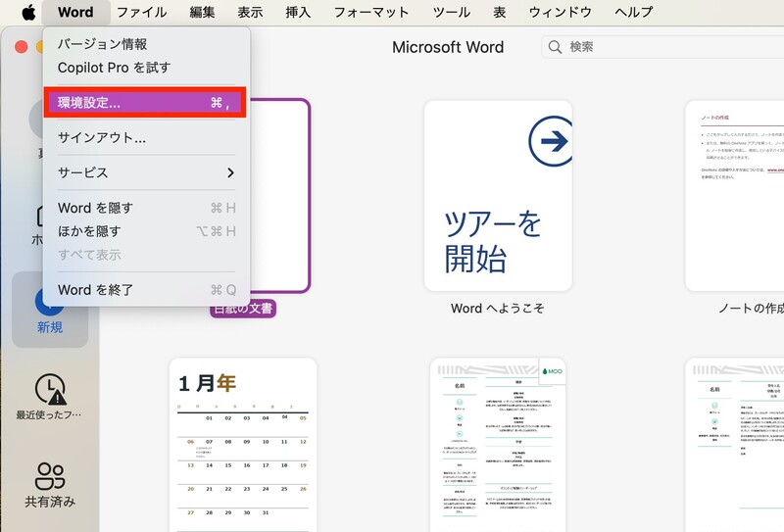Select ほかを隠す menu entry
This screenshot has height=532, width=784.
(x=146, y=231)
